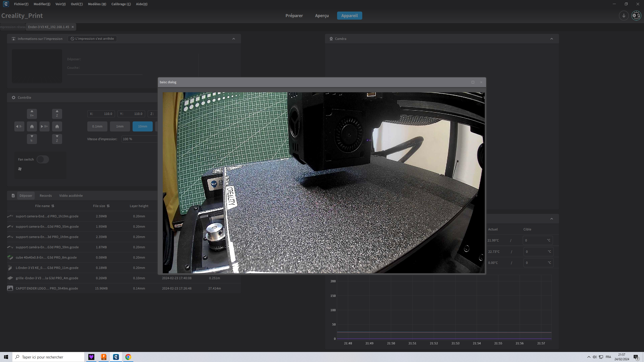Screen dimensions: 644x362
Task: Select the Préparer view
Action: click(x=294, y=15)
